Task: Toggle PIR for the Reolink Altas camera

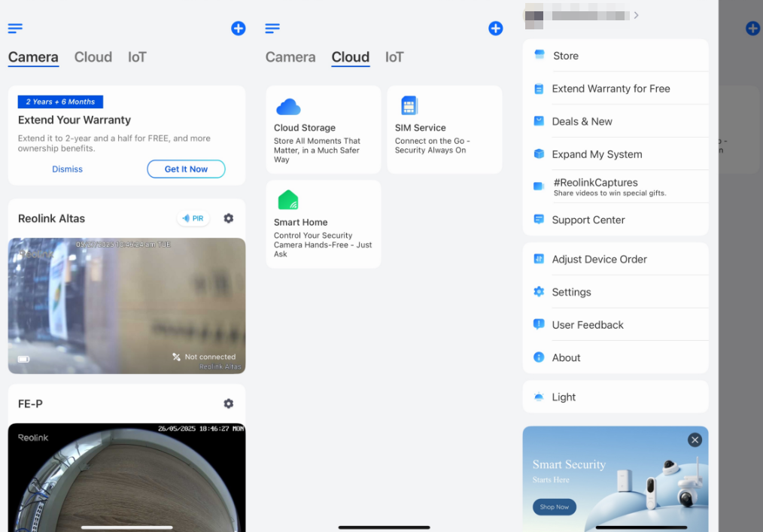Action: [x=193, y=218]
